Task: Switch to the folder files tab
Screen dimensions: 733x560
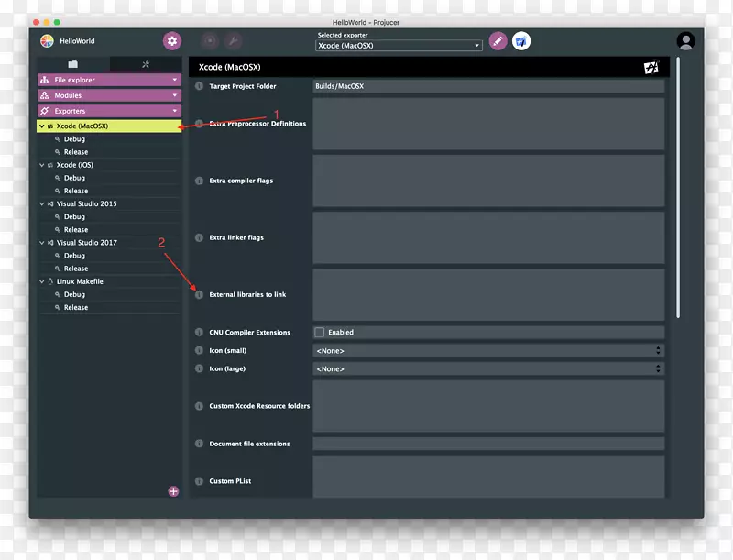Action: pyautogui.click(x=73, y=64)
